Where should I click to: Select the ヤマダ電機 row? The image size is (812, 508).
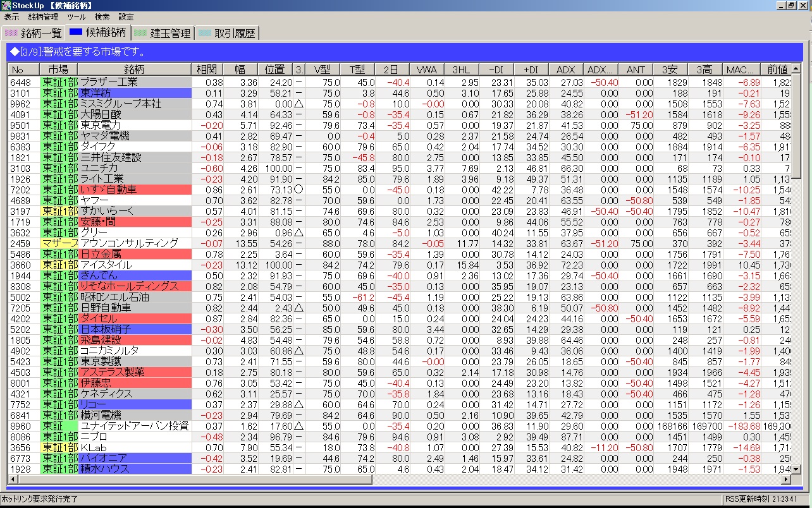[400, 136]
